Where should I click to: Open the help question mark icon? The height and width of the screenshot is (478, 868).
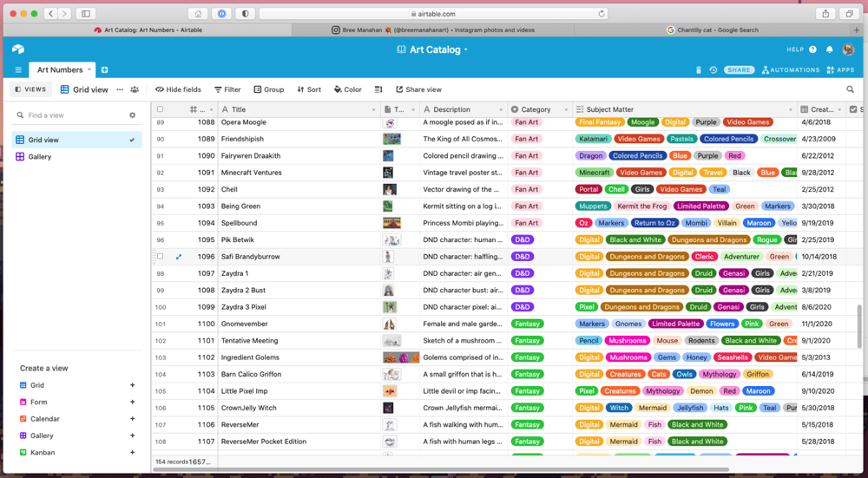coord(812,49)
